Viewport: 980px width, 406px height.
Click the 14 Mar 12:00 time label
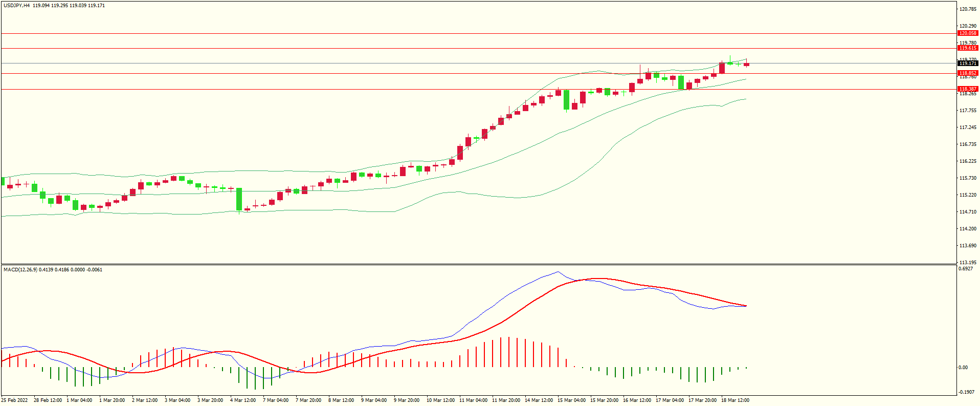(x=539, y=400)
